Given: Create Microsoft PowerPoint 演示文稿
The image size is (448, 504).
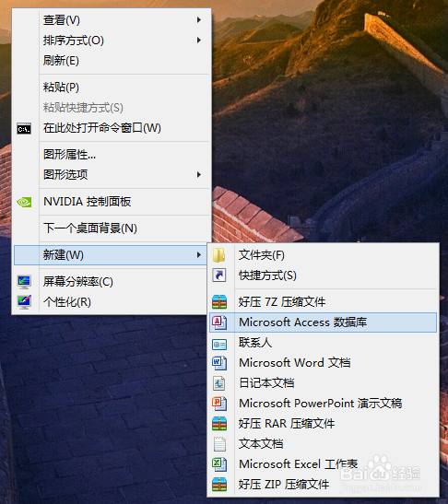Looking at the screenshot, I should coord(323,403).
